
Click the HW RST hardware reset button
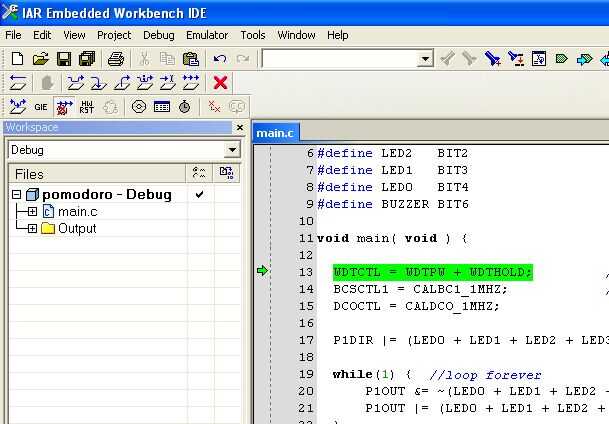[87, 107]
